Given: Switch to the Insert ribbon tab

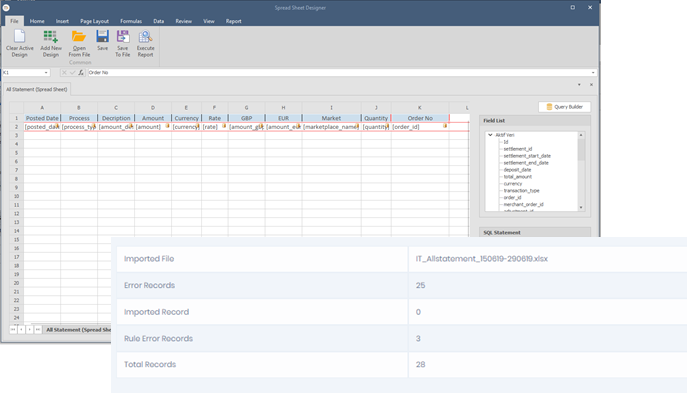Looking at the screenshot, I should [x=62, y=21].
